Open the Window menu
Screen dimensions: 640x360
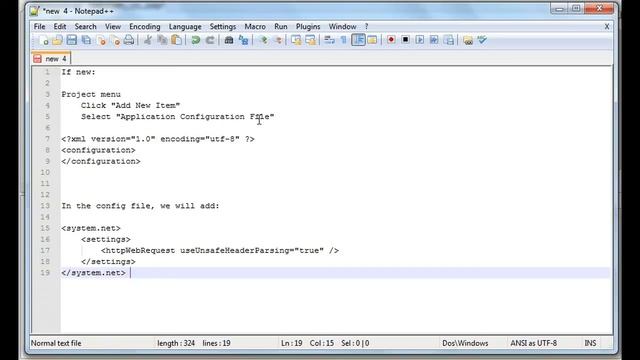coord(342,27)
